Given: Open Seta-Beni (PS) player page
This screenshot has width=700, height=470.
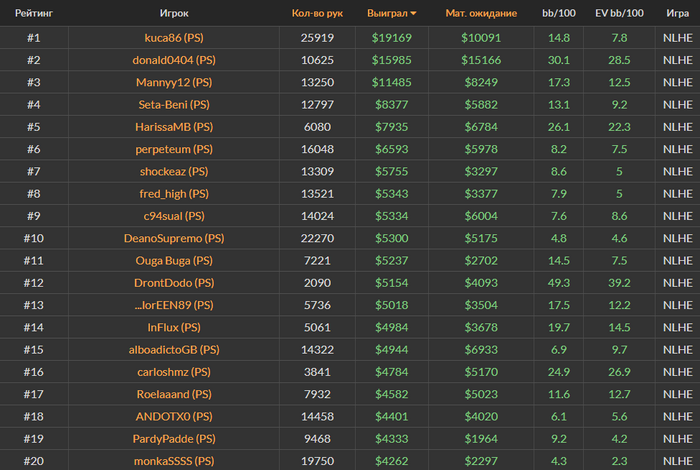Looking at the screenshot, I should pos(174,104).
